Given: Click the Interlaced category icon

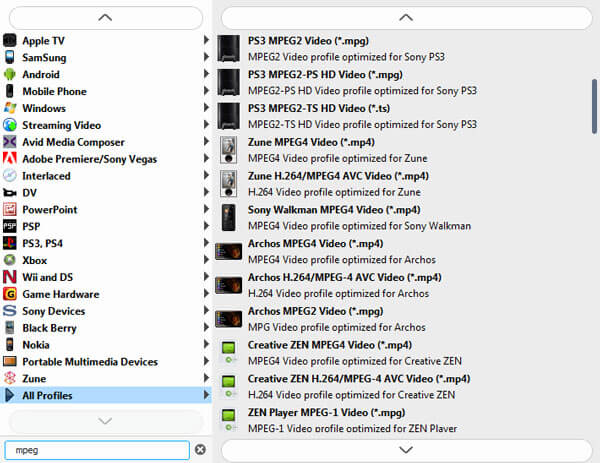Looking at the screenshot, I should (x=10, y=176).
